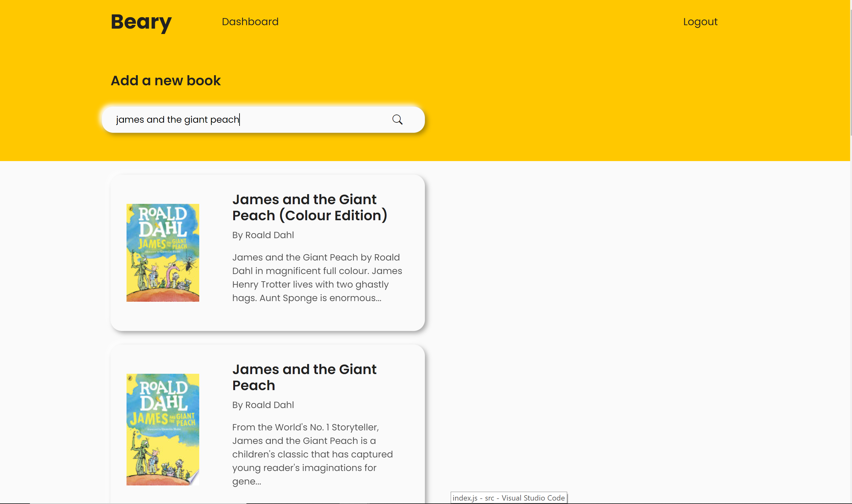Click the typed text 'james and the giant peach'
Viewport: 852px width, 504px height.
point(177,120)
